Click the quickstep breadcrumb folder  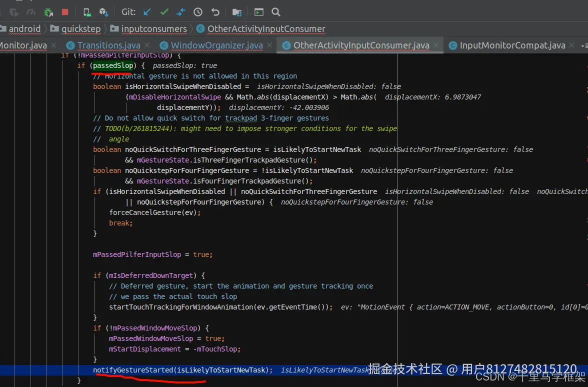(x=80, y=29)
